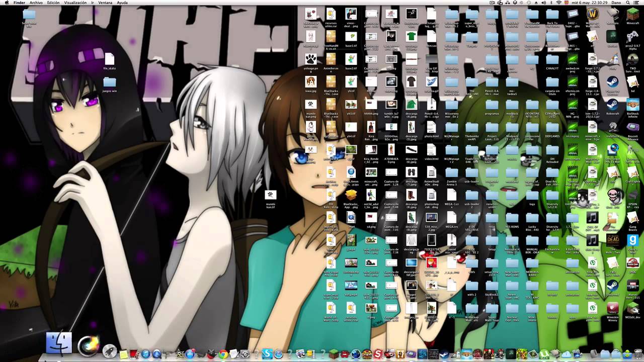Click the Dano user name menu
The width and height of the screenshot is (644, 362).
click(x=616, y=3)
